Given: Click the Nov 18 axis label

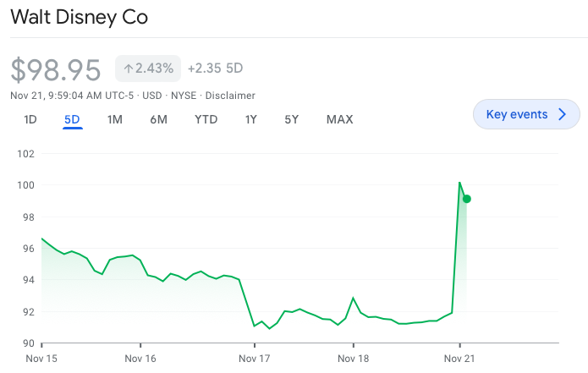Looking at the screenshot, I should (354, 359).
